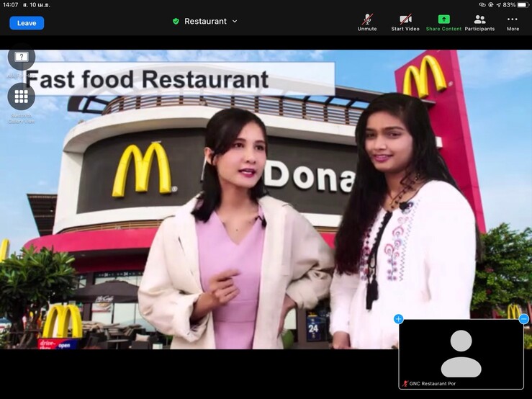
Task: Open the More options menu
Action: (x=513, y=22)
